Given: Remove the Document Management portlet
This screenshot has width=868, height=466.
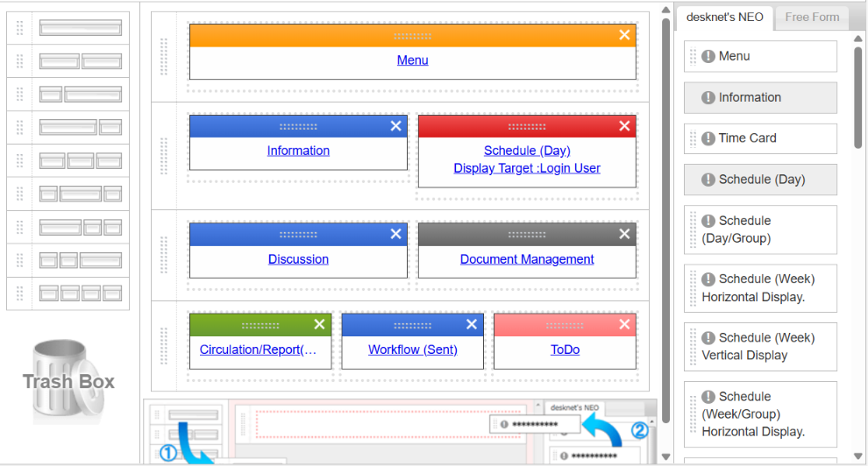Looking at the screenshot, I should click(624, 234).
